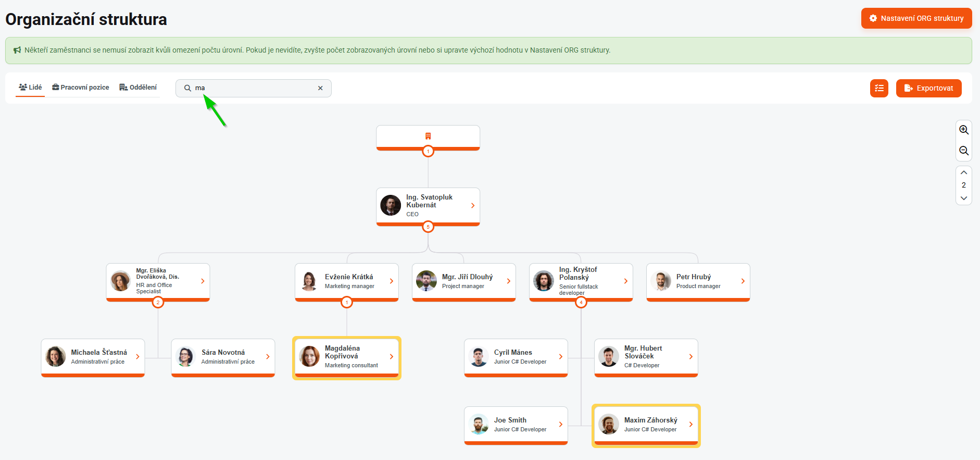Collapse Svatopluk Kubernát's subordinates count circle
980x460 pixels.
coord(428,227)
